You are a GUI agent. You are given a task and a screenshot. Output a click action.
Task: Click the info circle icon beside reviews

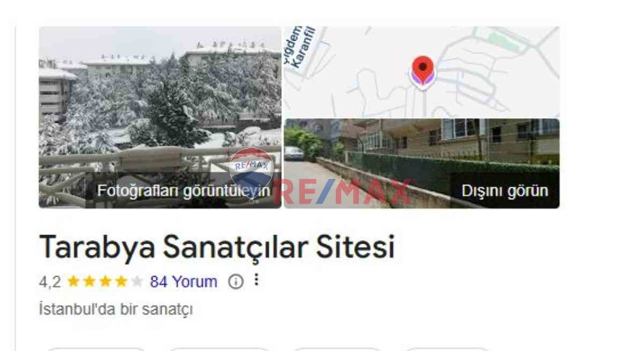[236, 282]
